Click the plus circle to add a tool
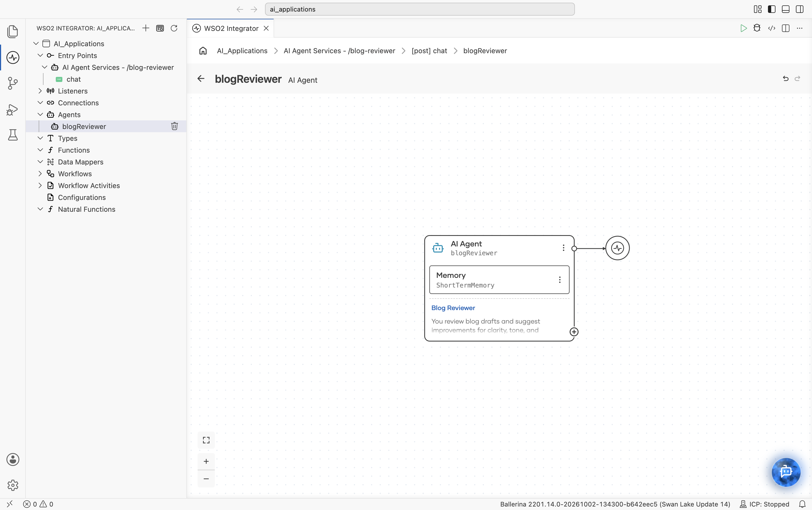 pos(574,332)
